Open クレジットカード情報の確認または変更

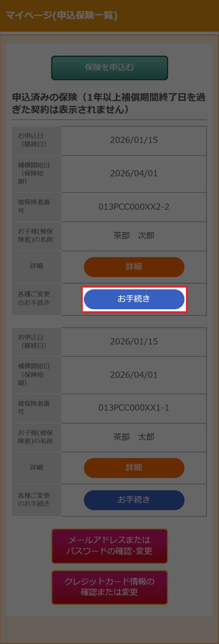110,587
